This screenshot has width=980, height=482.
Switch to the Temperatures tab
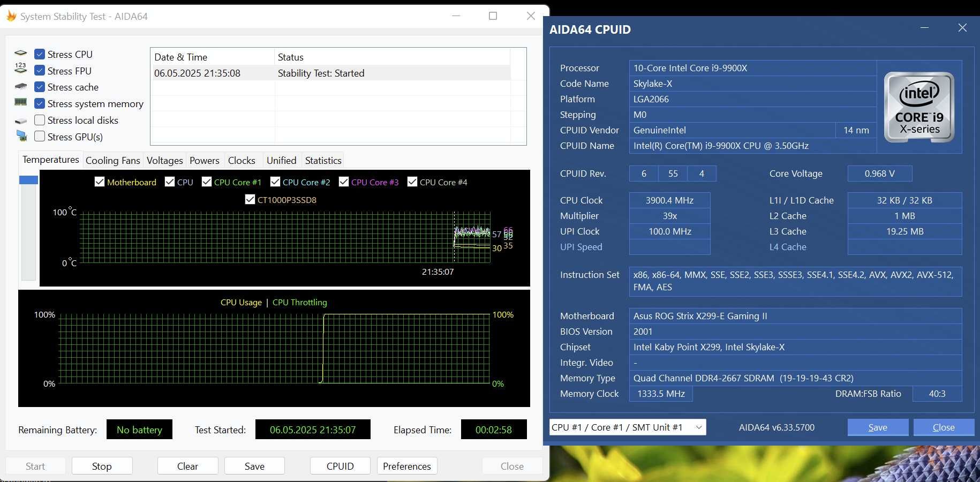pyautogui.click(x=51, y=160)
